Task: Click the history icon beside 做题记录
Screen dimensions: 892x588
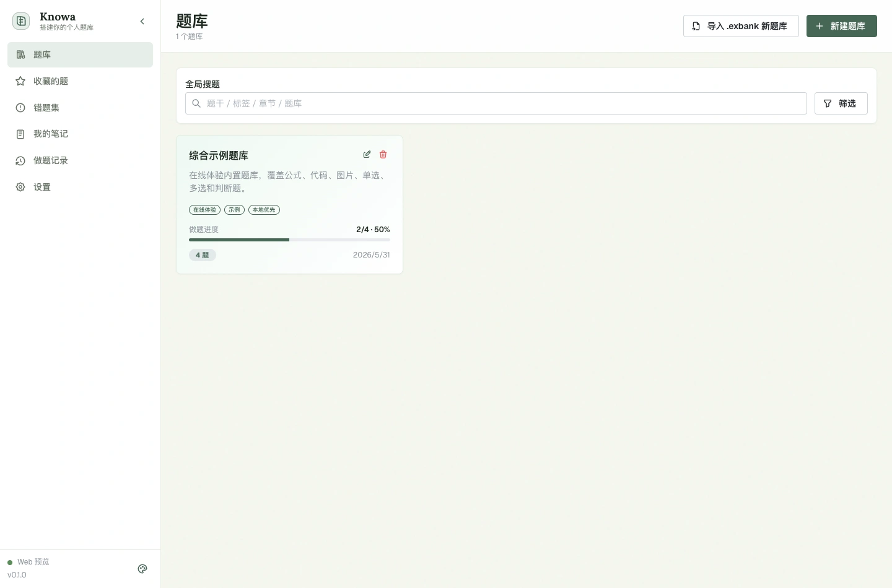Action: click(x=20, y=160)
